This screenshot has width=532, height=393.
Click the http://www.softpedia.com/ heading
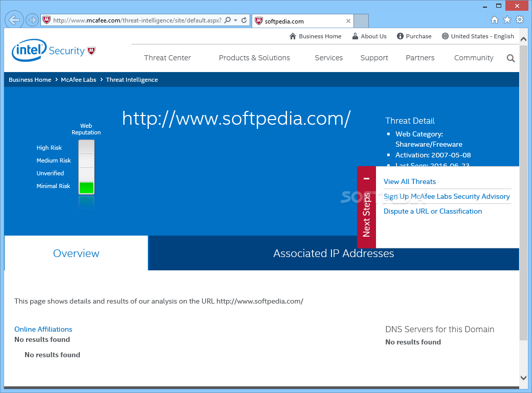click(x=236, y=119)
